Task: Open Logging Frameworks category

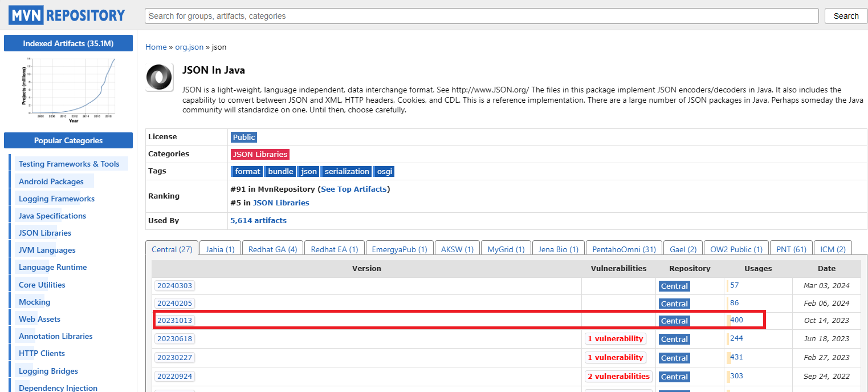Action: (56, 199)
